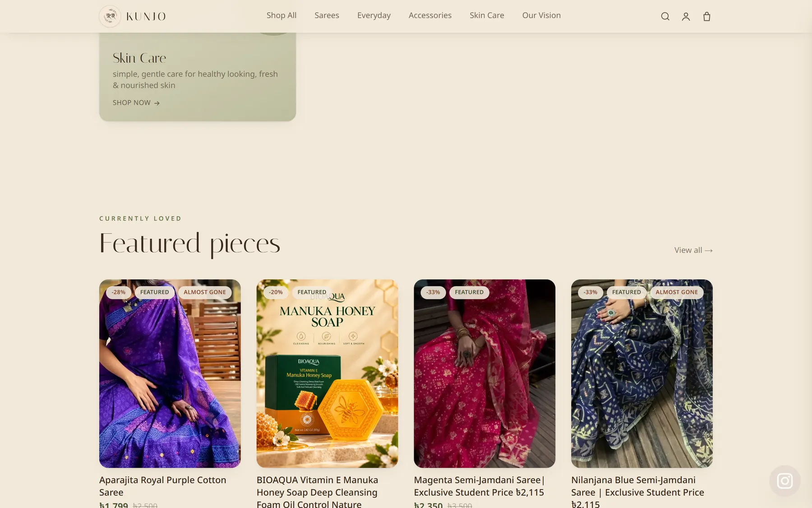Open the floating Instagram button
Viewport: 812px width, 508px height.
(785, 481)
